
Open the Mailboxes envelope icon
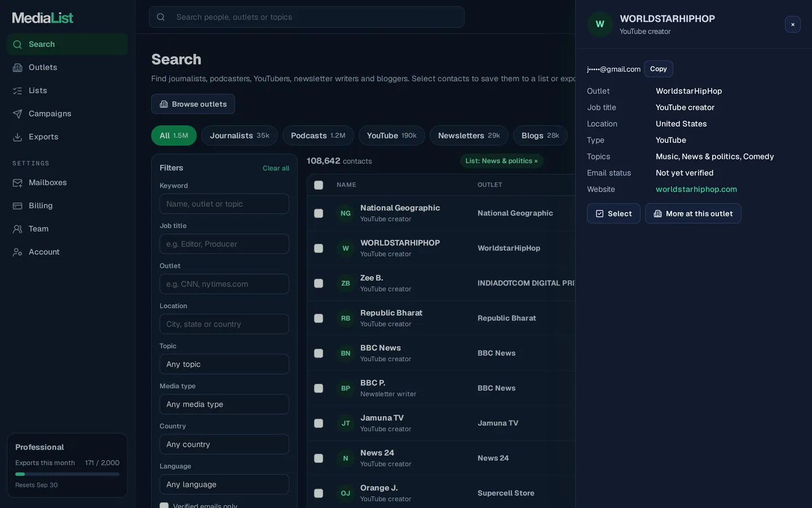(x=17, y=183)
